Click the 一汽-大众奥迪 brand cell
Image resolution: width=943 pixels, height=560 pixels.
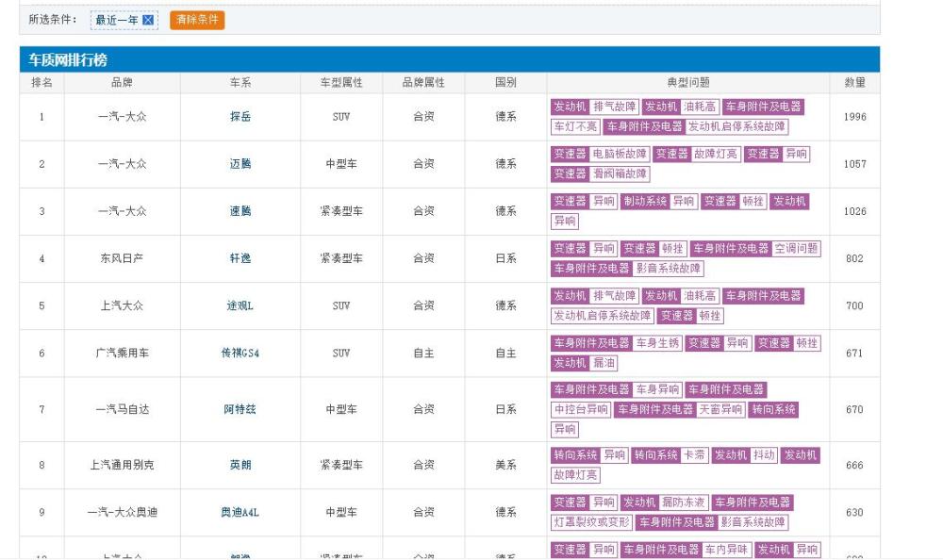(122, 513)
